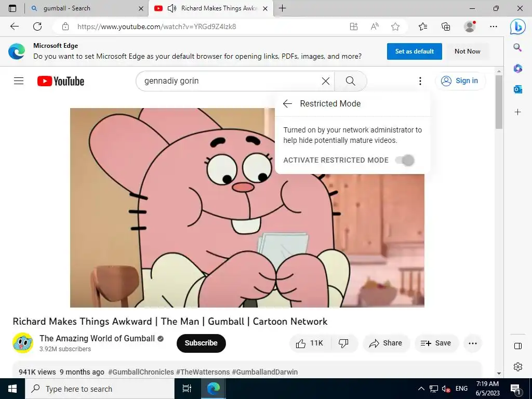
Task: View site information lock icon
Action: pyautogui.click(x=65, y=26)
